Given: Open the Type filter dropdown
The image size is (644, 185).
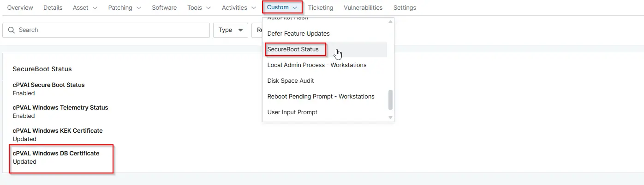Looking at the screenshot, I should click(x=230, y=30).
